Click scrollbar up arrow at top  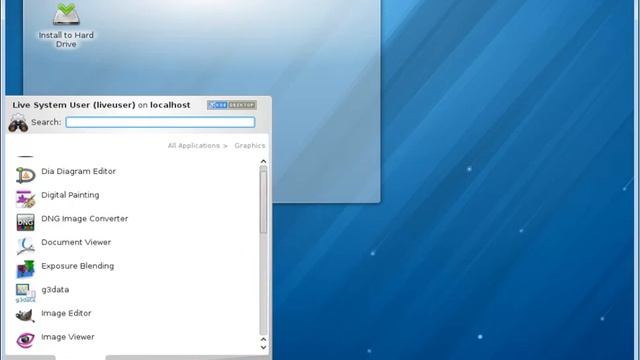tap(263, 162)
